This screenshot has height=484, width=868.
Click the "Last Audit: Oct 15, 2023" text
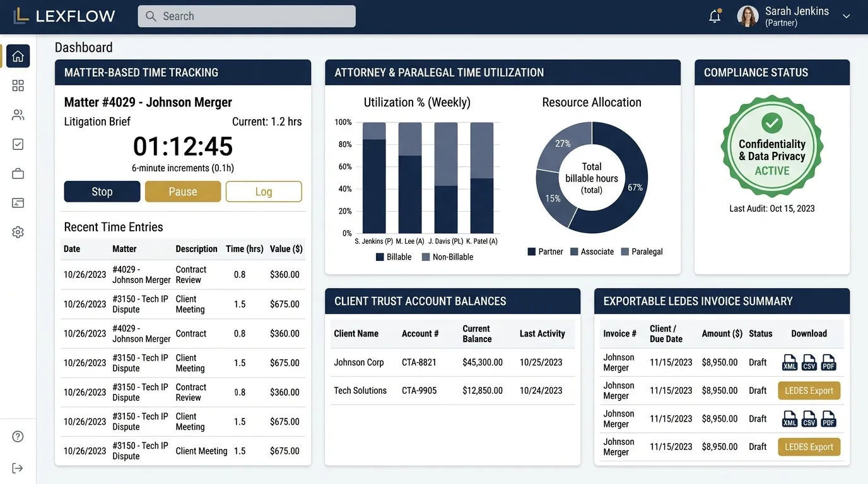(772, 209)
